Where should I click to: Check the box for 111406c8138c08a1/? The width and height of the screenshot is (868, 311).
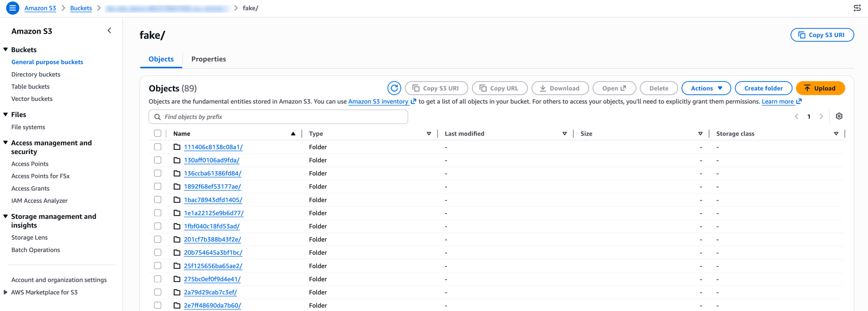coord(158,147)
